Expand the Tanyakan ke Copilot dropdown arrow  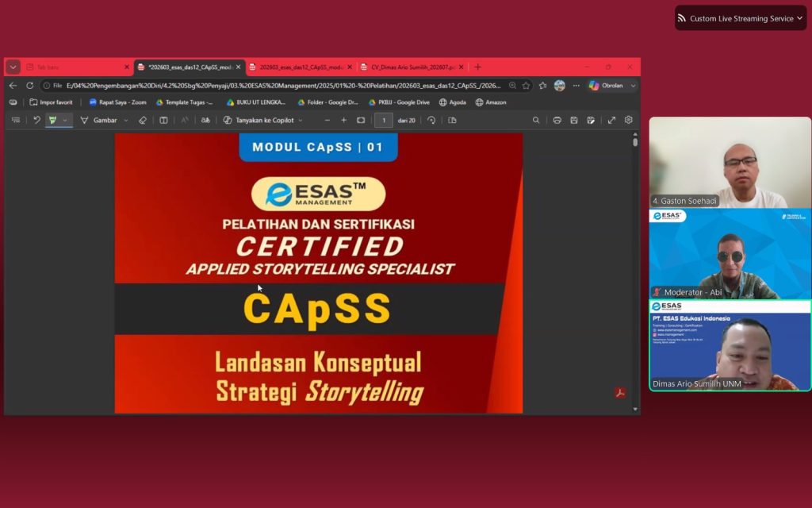301,121
